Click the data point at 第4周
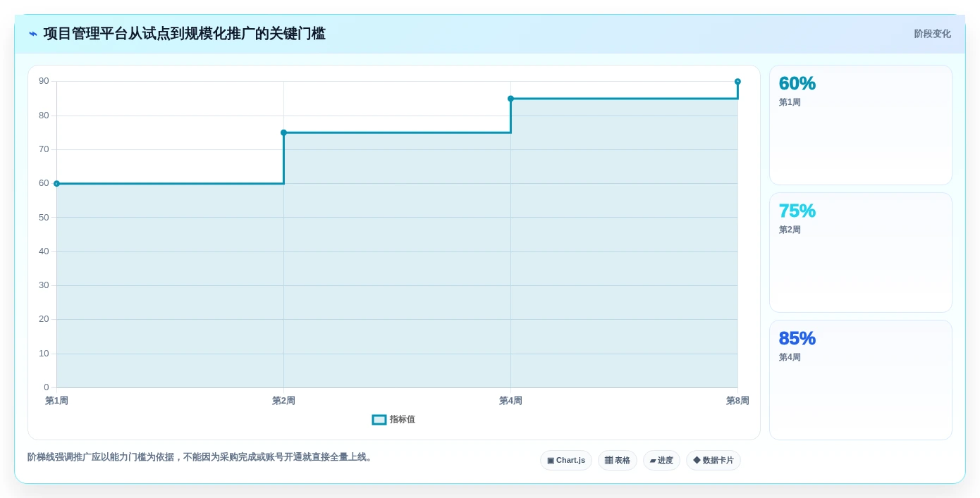Screen dimensions: 980x498 point(510,99)
